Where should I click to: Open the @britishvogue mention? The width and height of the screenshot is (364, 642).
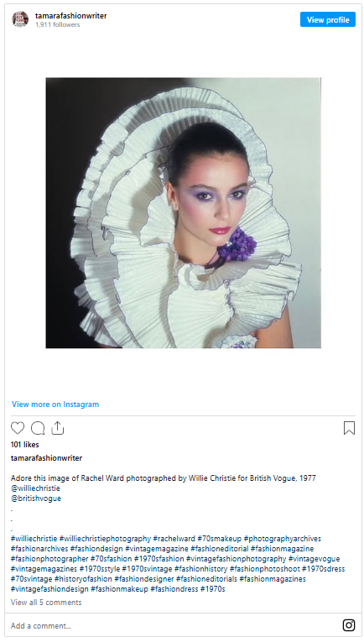tap(35, 498)
